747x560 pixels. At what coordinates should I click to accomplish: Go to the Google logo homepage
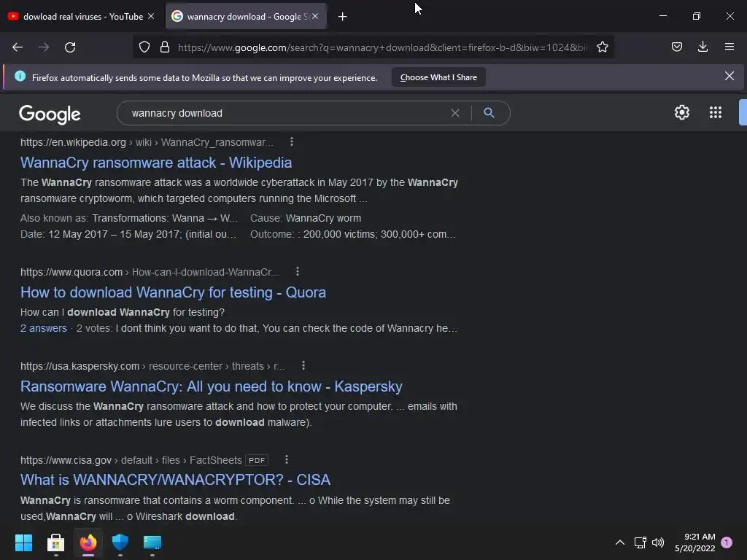point(50,114)
